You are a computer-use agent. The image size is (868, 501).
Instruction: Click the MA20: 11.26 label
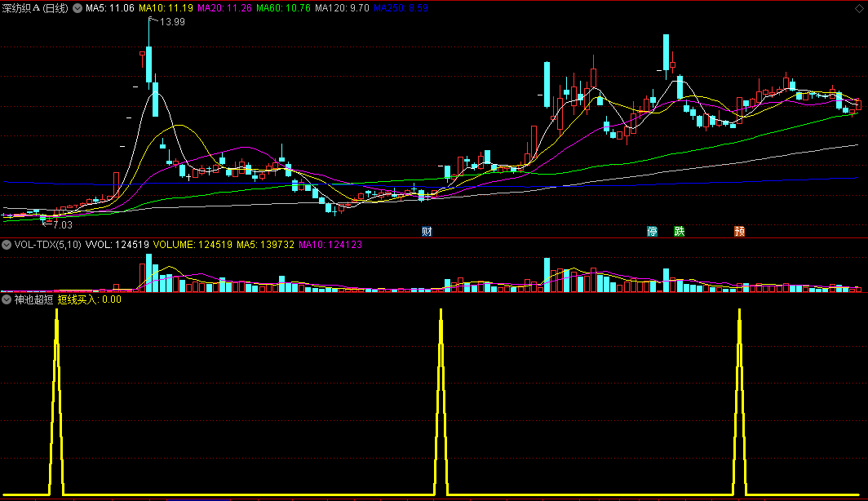(x=224, y=8)
